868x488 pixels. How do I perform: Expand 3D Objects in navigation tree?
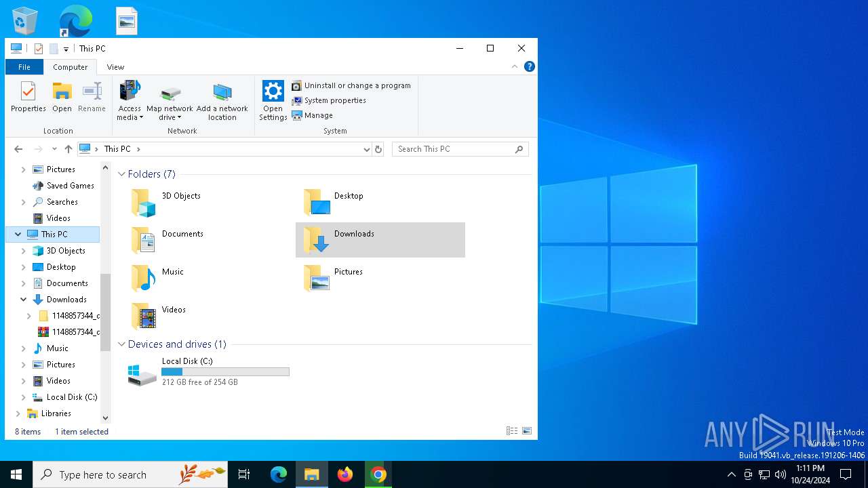coord(24,251)
